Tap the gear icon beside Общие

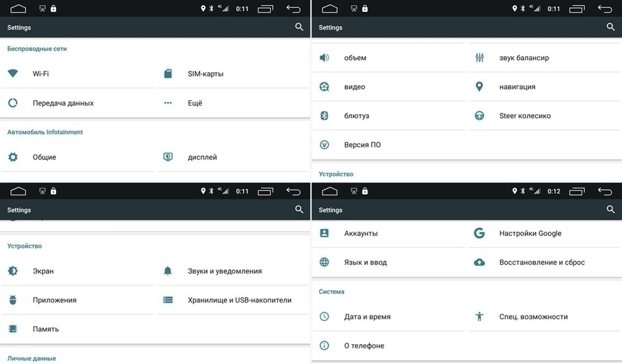[x=13, y=157]
